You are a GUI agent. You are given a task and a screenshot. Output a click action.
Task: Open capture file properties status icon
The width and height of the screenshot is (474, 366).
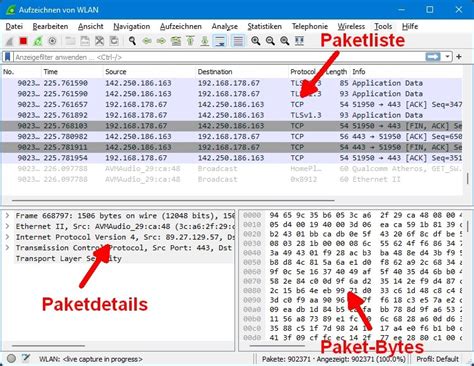point(26,358)
